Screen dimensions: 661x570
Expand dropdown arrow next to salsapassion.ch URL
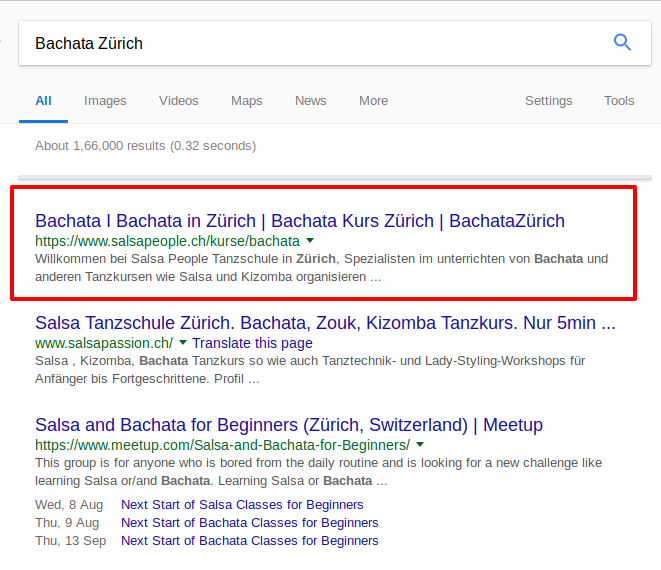click(x=183, y=343)
